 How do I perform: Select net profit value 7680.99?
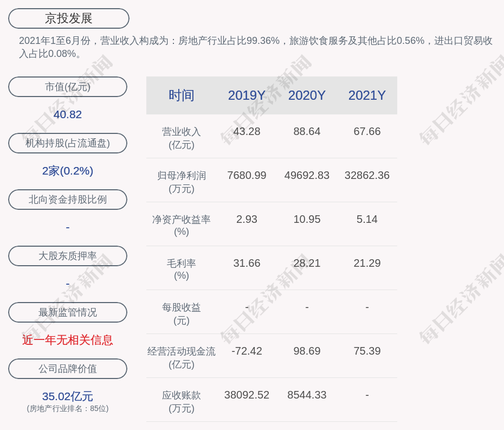point(247,175)
